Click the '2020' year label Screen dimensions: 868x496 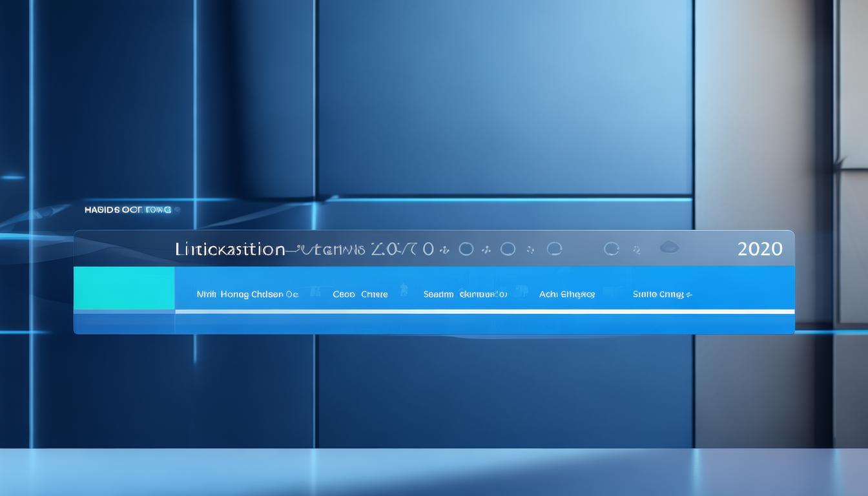coord(759,249)
